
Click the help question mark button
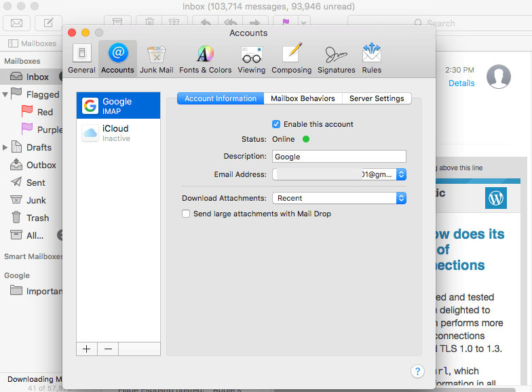[417, 371]
